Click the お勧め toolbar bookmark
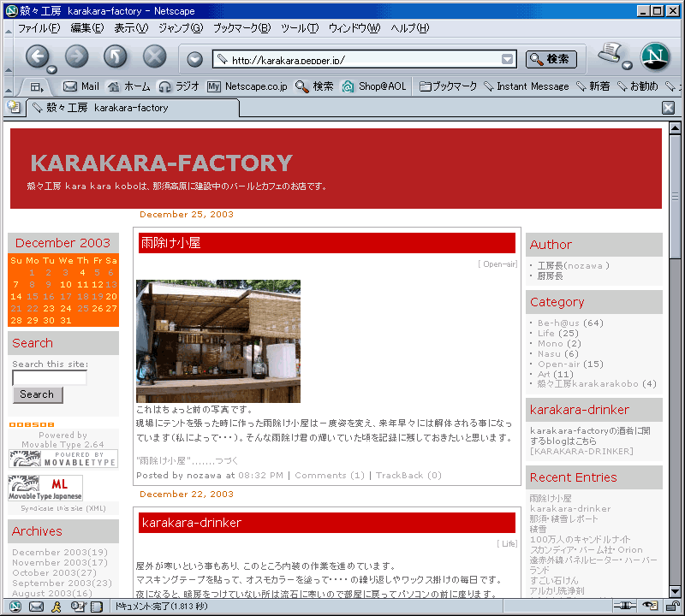Viewport: 685px width, 616px height. (x=638, y=86)
